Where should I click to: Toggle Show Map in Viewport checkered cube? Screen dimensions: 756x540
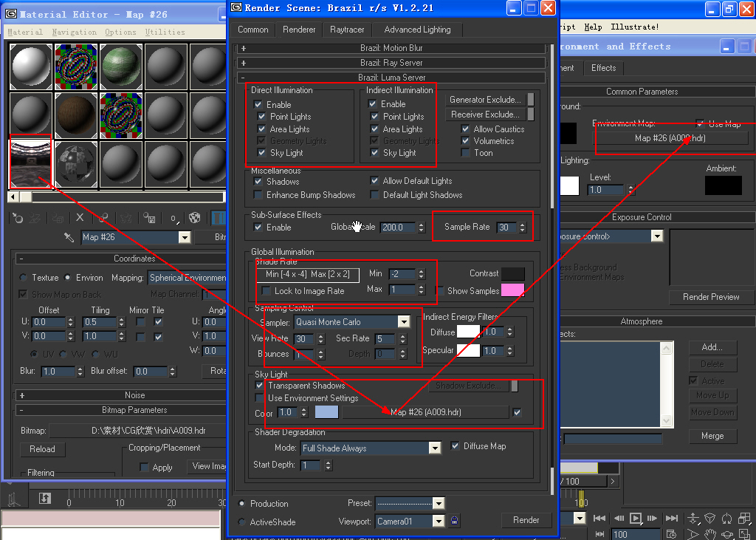(195, 218)
